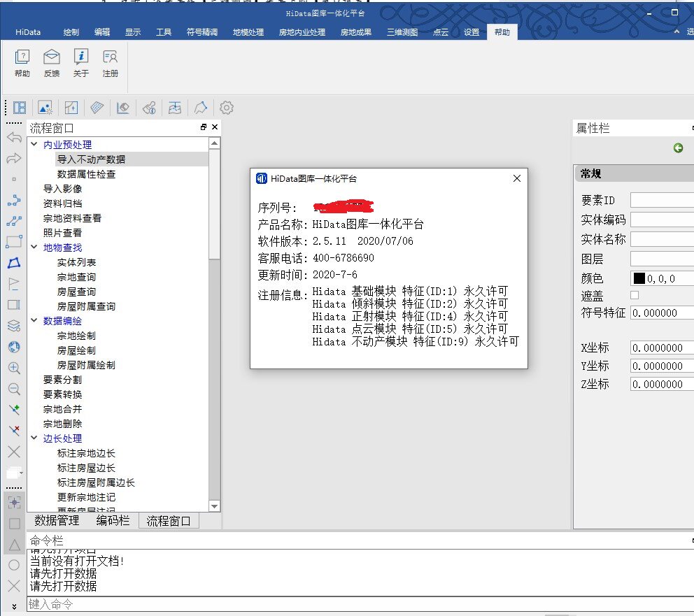Select the add node on line tool
This screenshot has width=694, height=616.
pos(14,410)
